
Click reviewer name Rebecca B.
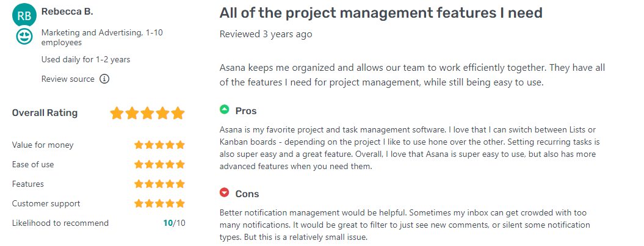tap(67, 12)
